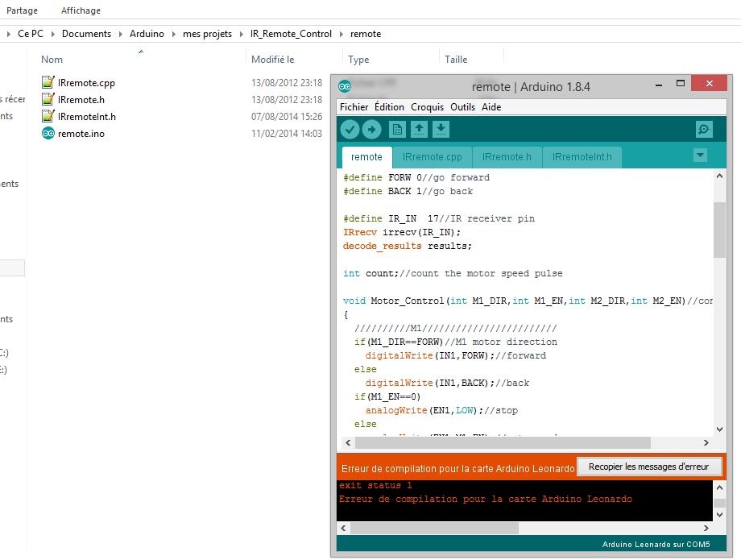Image resolution: width=741 pixels, height=560 pixels.
Task: Click the Verify checkmark icon
Action: click(x=350, y=129)
